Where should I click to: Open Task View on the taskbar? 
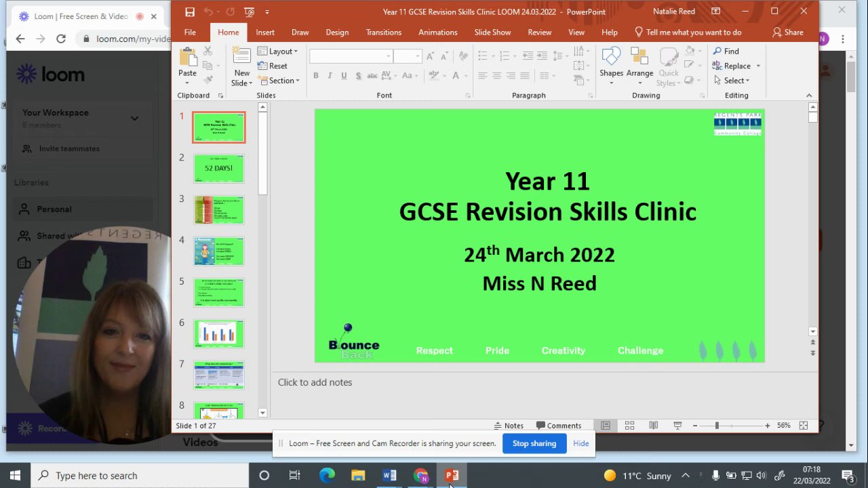pyautogui.click(x=295, y=475)
